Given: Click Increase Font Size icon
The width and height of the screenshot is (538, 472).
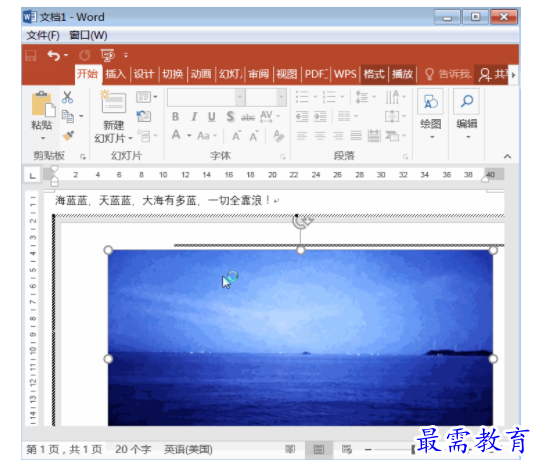Looking at the screenshot, I should point(236,136).
